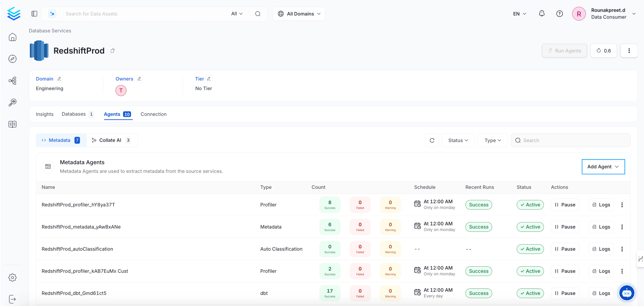Open the All Domains dropdown
This screenshot has height=306, width=644.
pyautogui.click(x=299, y=14)
